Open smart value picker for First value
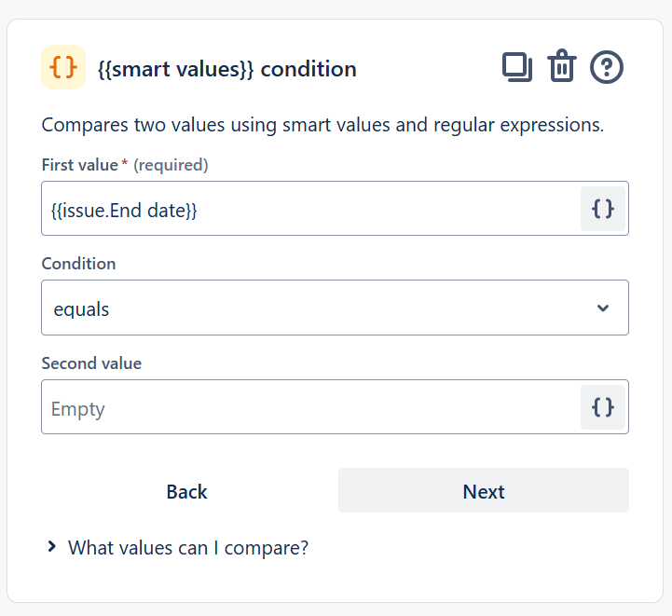Image resolution: width=672 pixels, height=616 pixels. pos(603,209)
